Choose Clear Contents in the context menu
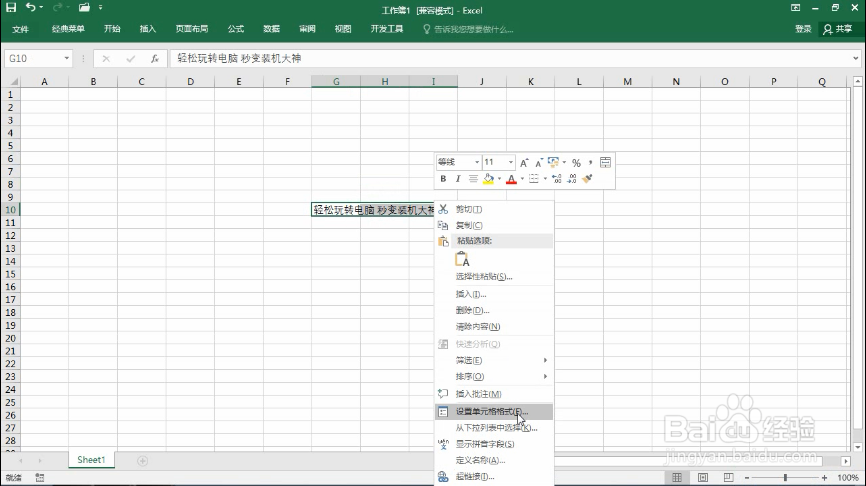 coord(494,326)
